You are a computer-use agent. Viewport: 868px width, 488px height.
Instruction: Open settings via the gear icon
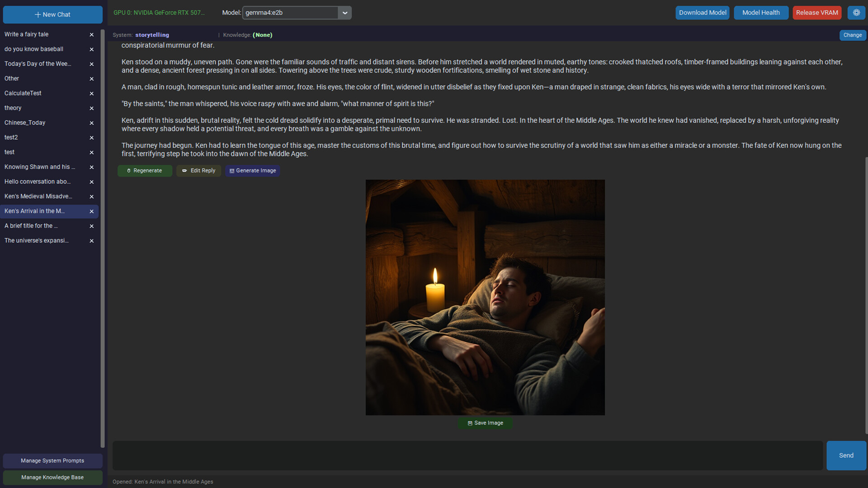coord(856,13)
